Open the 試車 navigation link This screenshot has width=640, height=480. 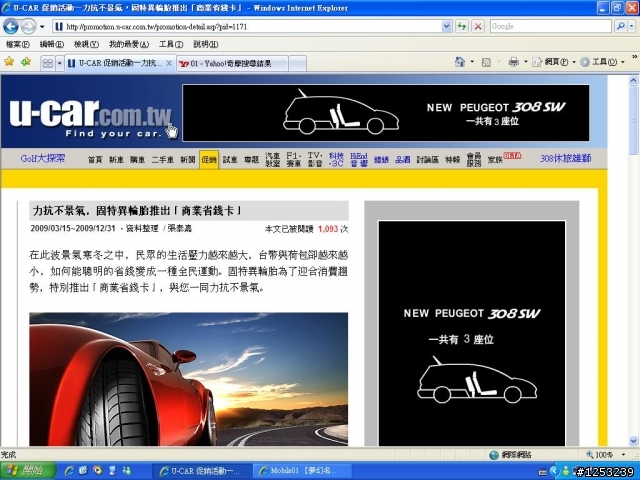(x=230, y=160)
